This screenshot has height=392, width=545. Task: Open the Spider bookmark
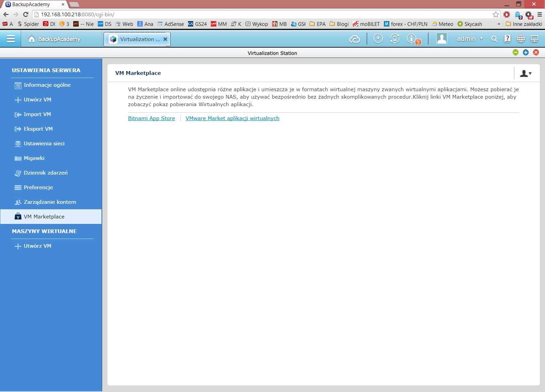click(28, 24)
